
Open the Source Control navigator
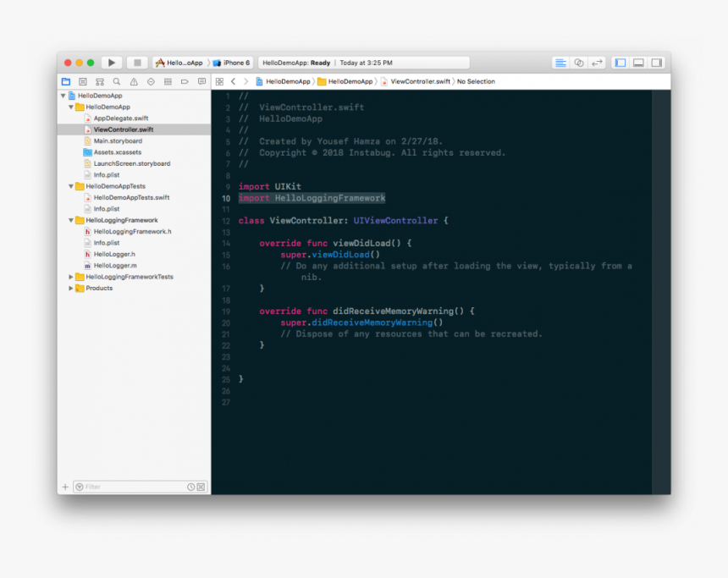point(83,82)
